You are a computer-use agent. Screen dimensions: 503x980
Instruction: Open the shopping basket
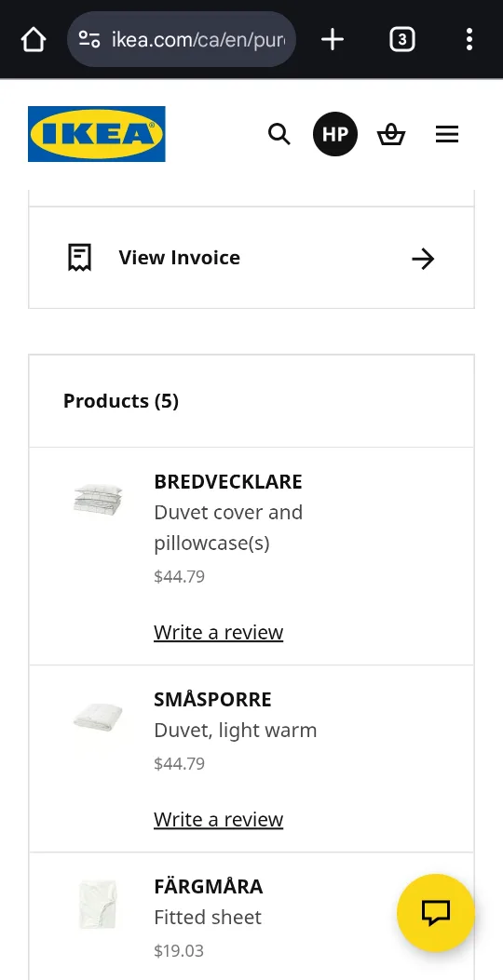point(391,134)
